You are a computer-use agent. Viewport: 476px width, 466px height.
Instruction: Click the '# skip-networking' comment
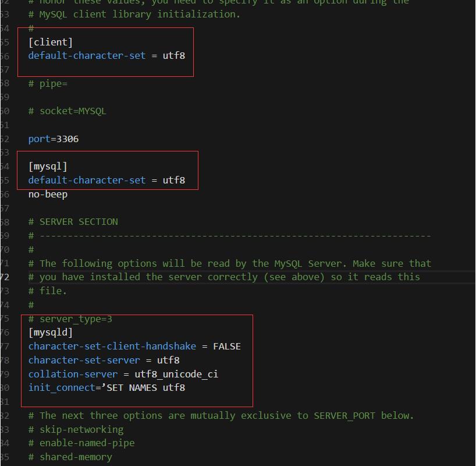76,430
